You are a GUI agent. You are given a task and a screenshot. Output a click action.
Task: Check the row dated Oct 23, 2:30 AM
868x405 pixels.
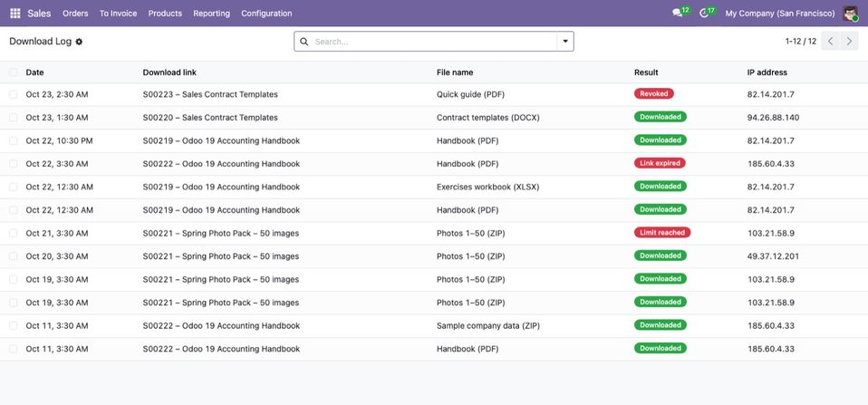pos(14,94)
